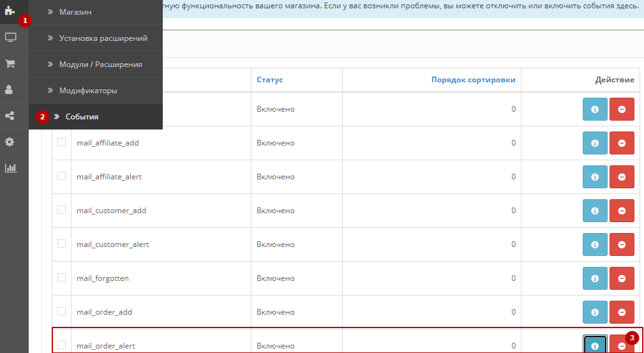Open the Marketing share icon in sidebar
The image size is (644, 353).
coord(10,116)
